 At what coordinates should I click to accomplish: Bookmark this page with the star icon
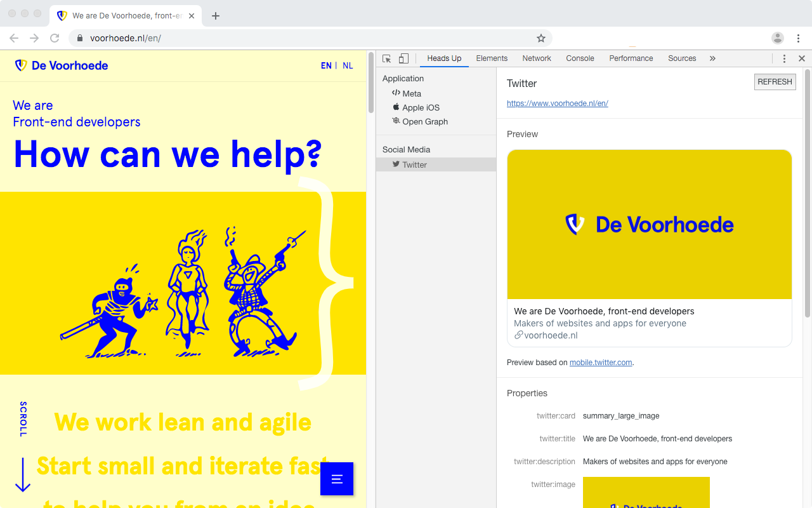tap(541, 38)
